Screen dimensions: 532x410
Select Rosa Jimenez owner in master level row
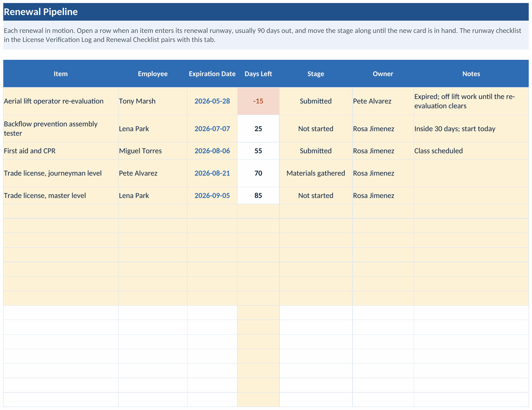[383, 195]
